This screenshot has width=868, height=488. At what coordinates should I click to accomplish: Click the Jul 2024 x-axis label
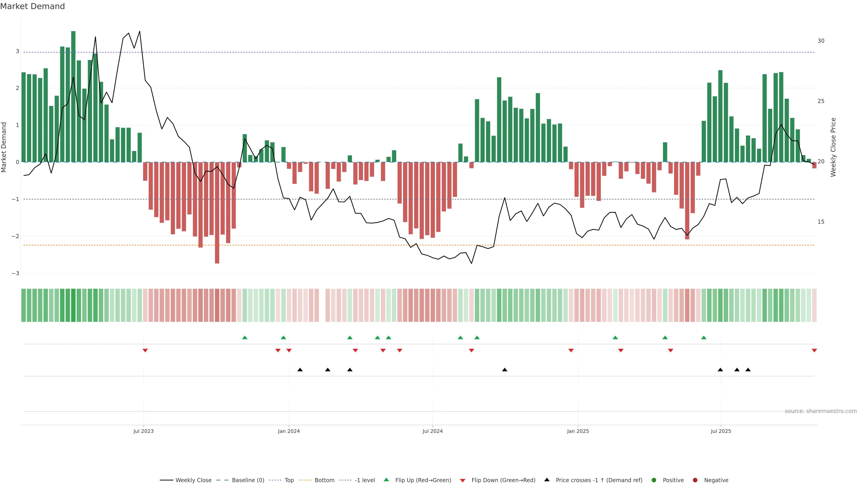click(x=433, y=431)
